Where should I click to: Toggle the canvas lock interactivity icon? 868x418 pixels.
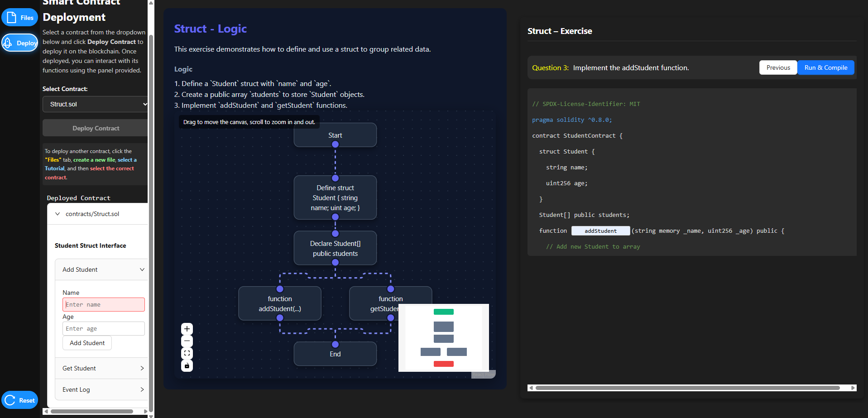point(187,365)
